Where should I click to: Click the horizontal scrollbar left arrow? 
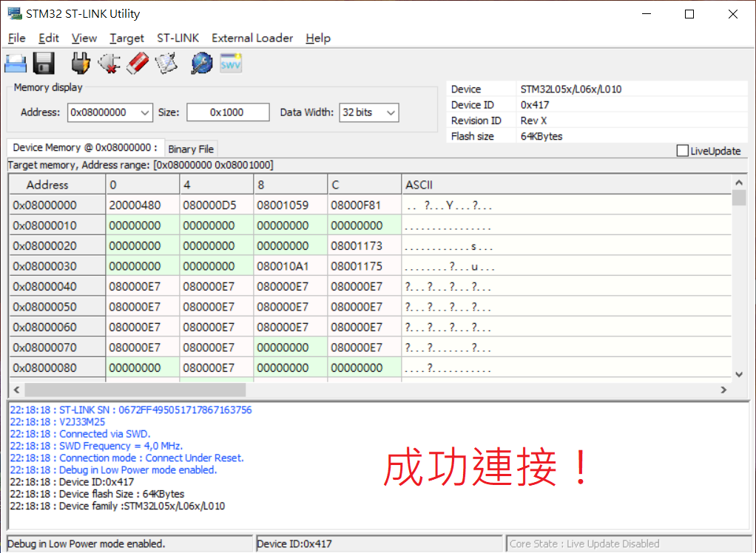coord(17,390)
